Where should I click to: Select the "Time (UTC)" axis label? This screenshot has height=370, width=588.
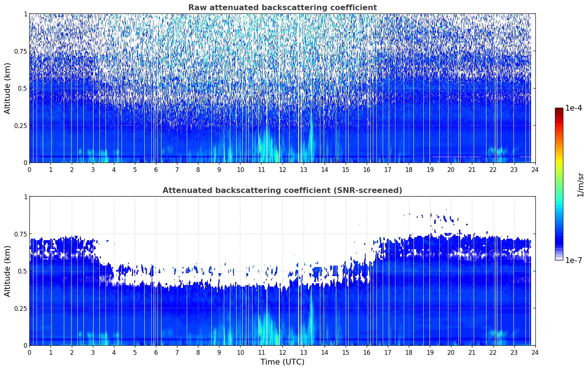(282, 362)
